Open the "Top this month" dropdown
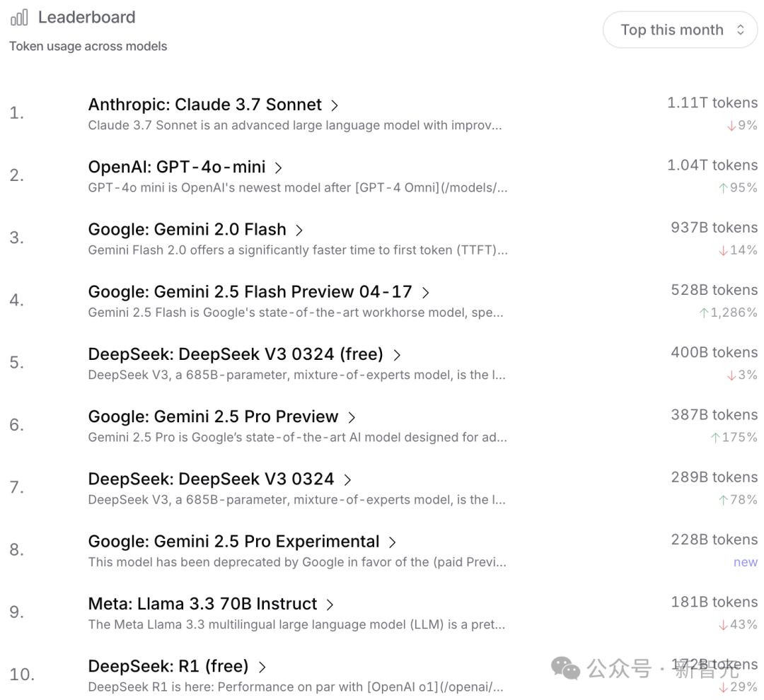 (681, 30)
